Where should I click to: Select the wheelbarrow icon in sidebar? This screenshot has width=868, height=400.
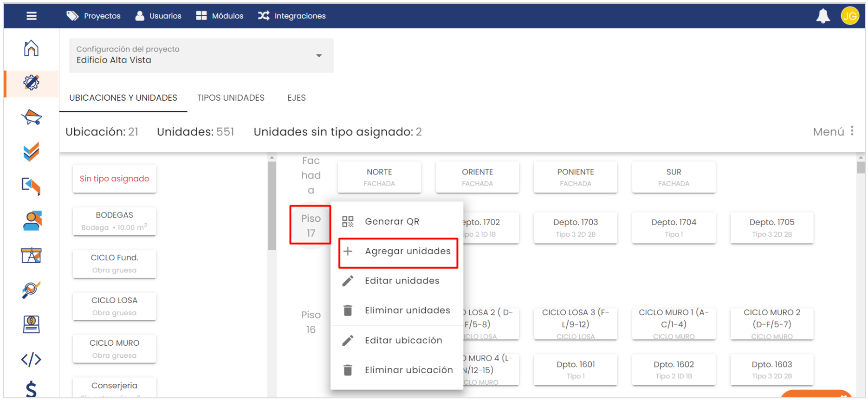[x=31, y=117]
